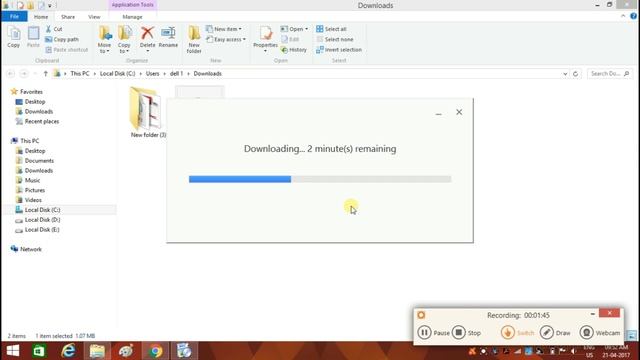Viewport: 640px width, 360px height.
Task: Select Pictures under This PC
Action: point(30,190)
